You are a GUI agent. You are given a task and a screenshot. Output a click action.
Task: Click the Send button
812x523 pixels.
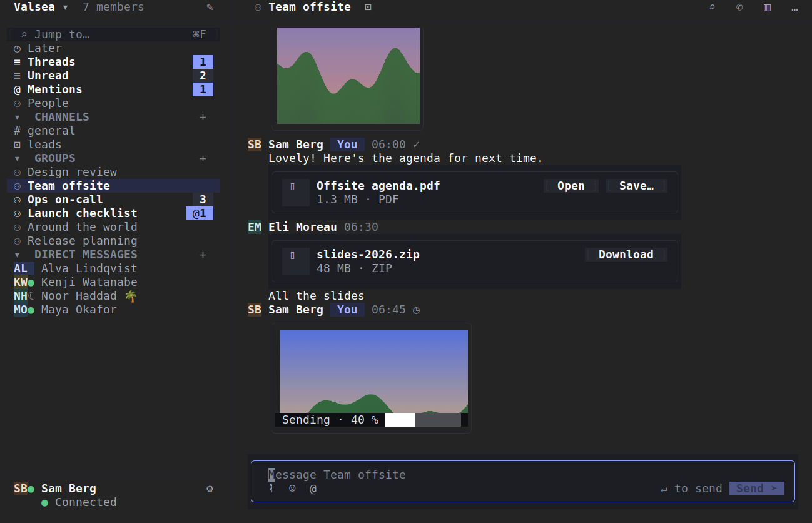756,489
